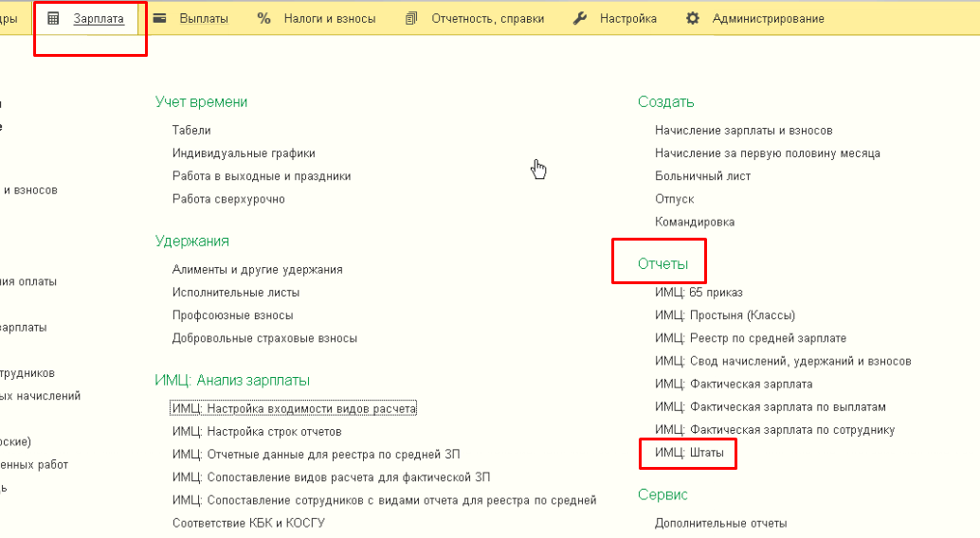The width and height of the screenshot is (980, 538).
Task: Create a Командировка document
Action: coord(694,222)
